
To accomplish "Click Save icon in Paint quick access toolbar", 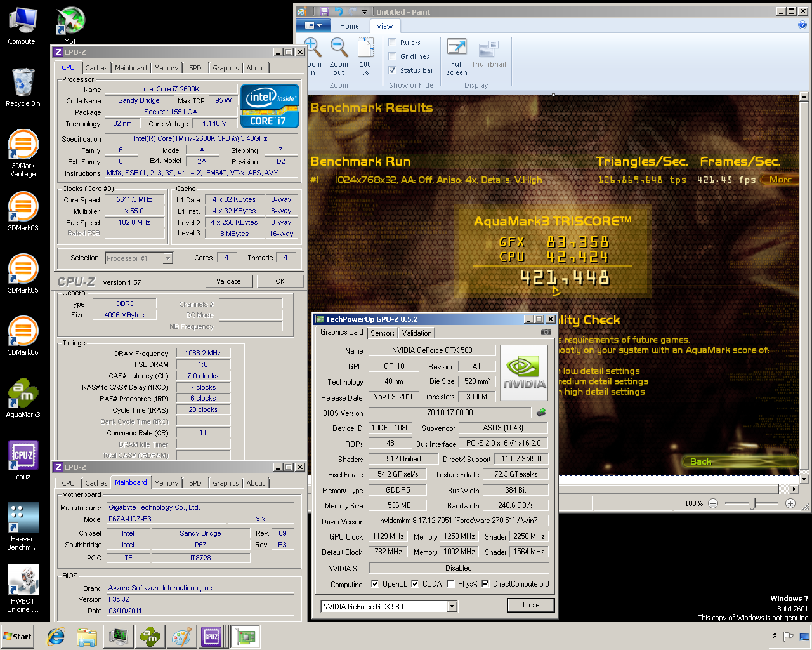I will click(x=324, y=11).
